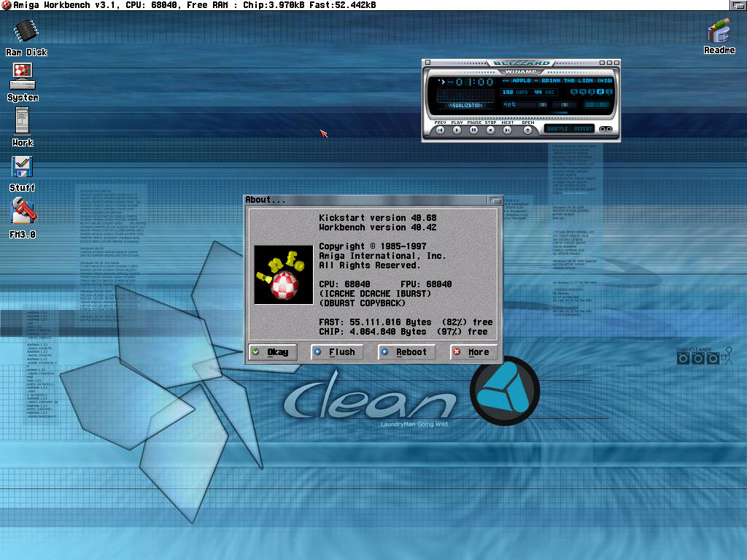Image resolution: width=747 pixels, height=560 pixels.
Task: Select Winamp preset button 3
Action: (x=592, y=91)
